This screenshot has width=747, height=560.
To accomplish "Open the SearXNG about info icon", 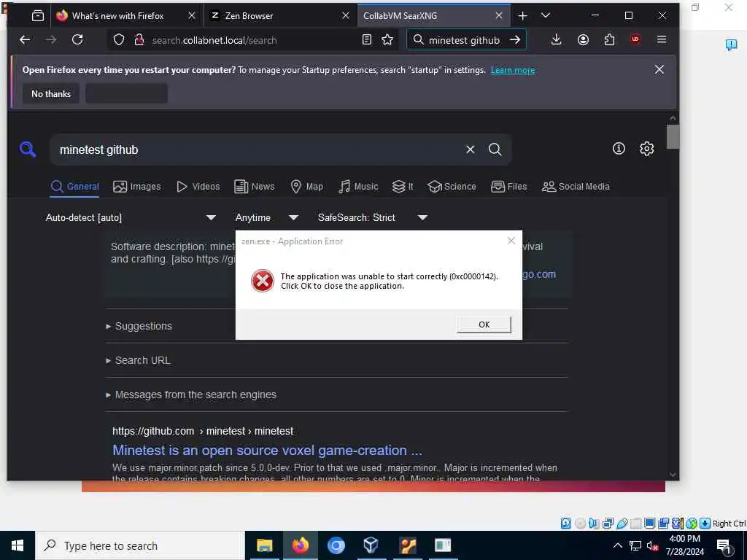I will click(x=619, y=149).
